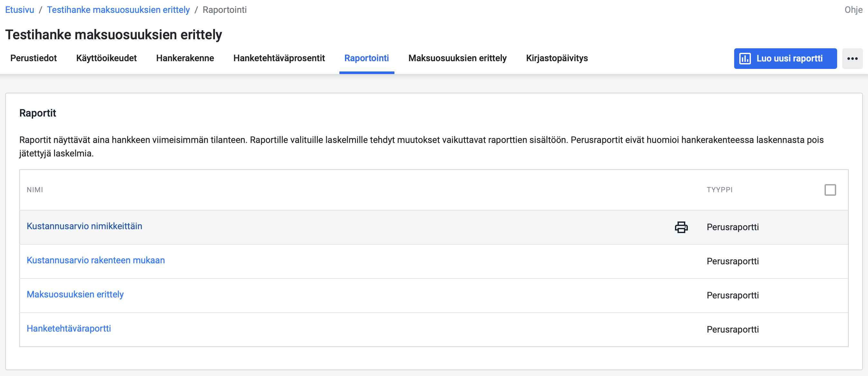The height and width of the screenshot is (376, 868).
Task: Open the Ohje help link
Action: pos(853,10)
